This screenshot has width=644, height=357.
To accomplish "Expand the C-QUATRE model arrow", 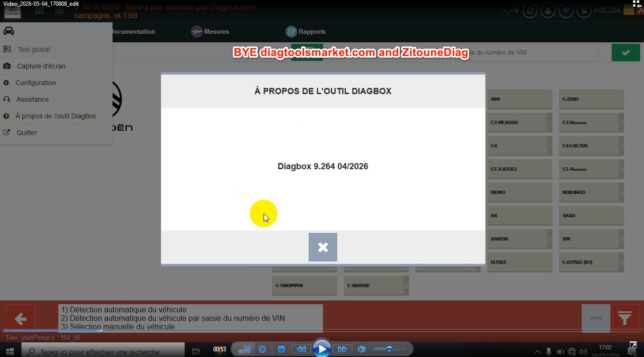I will coord(407,286).
